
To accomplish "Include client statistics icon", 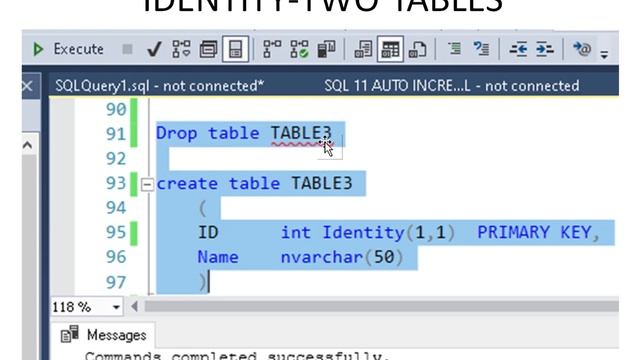I will coord(327,49).
